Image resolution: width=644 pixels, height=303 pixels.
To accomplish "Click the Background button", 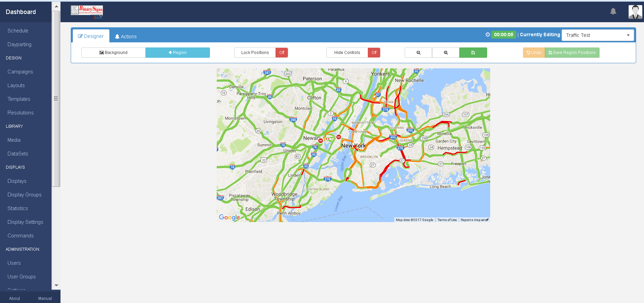I will (x=113, y=53).
